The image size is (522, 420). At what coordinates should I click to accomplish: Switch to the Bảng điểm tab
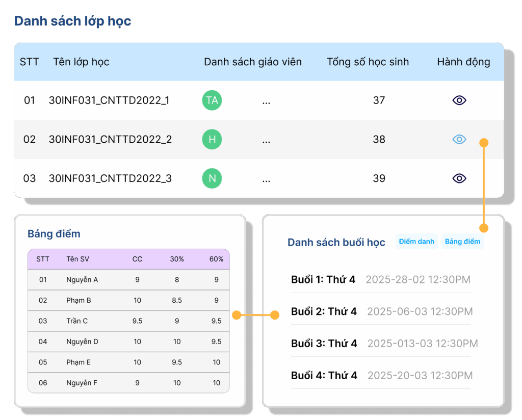point(462,242)
